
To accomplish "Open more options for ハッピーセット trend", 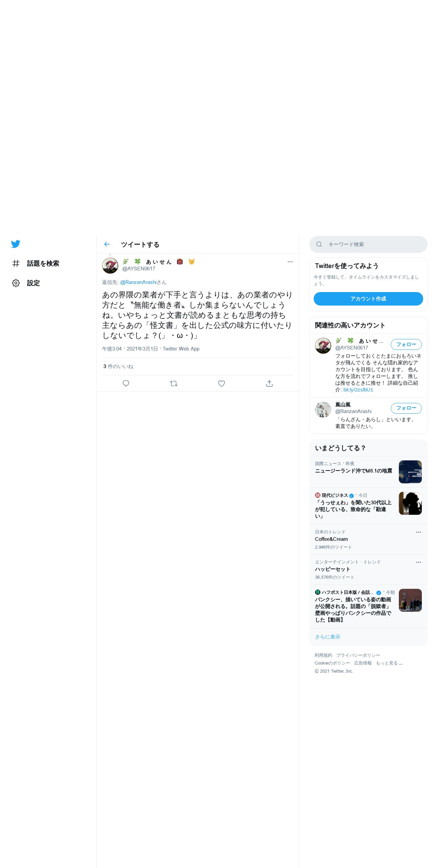I will pyautogui.click(x=418, y=562).
